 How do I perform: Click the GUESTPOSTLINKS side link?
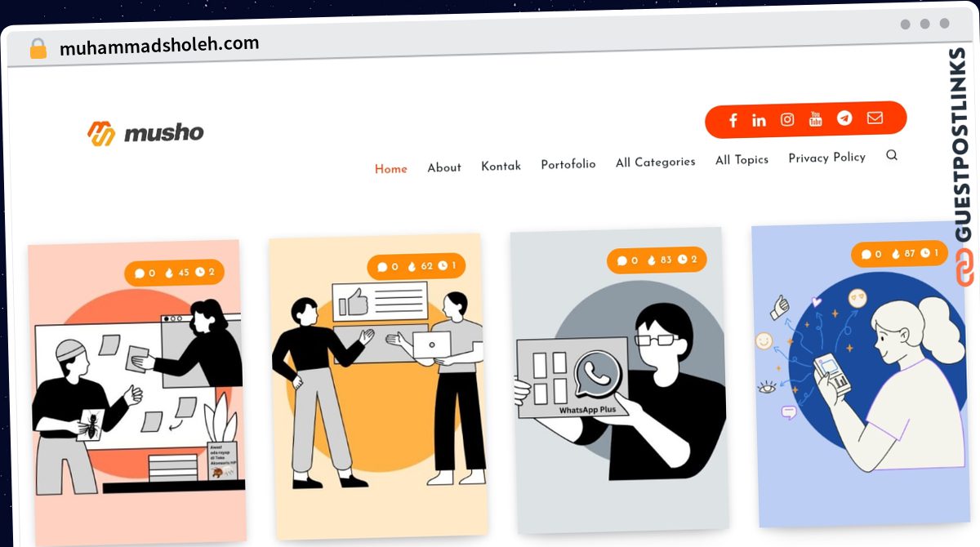point(961,167)
